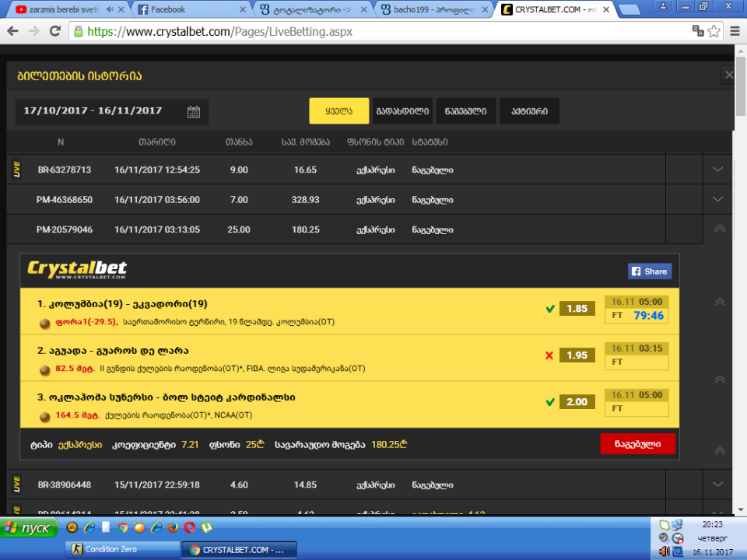Click double chevron beside კოლუმბია(19) bet row
The image size is (747, 560).
pyautogui.click(x=719, y=303)
